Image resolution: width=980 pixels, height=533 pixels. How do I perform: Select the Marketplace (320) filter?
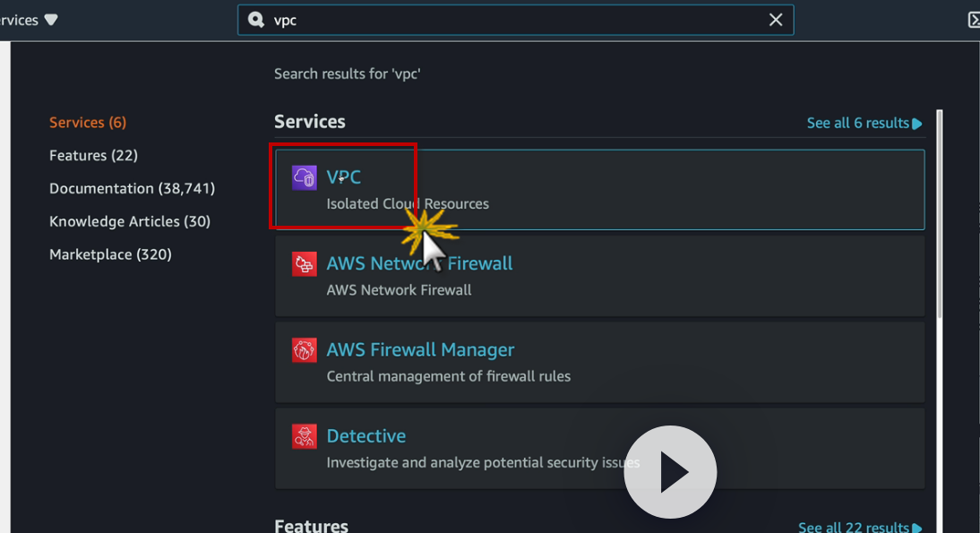tap(110, 254)
